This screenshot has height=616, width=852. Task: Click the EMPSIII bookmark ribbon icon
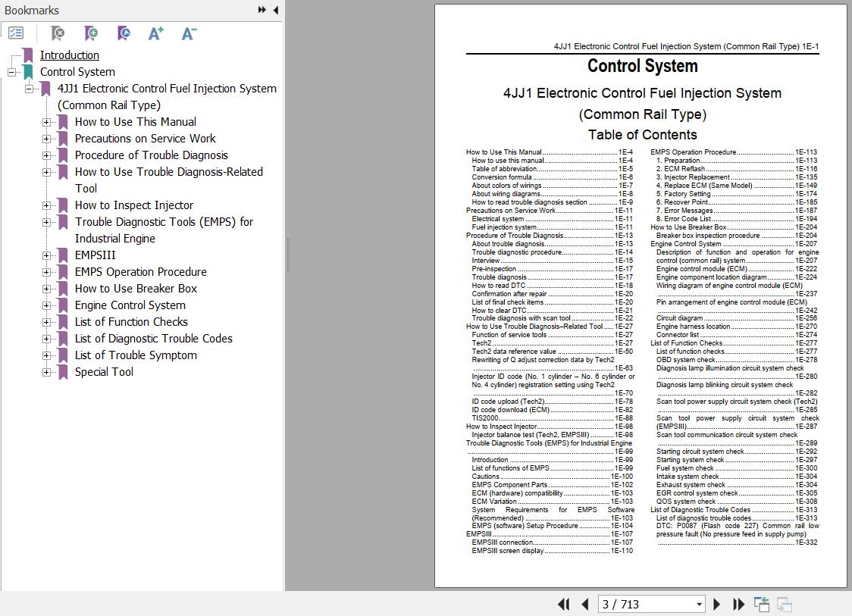pyautogui.click(x=62, y=255)
